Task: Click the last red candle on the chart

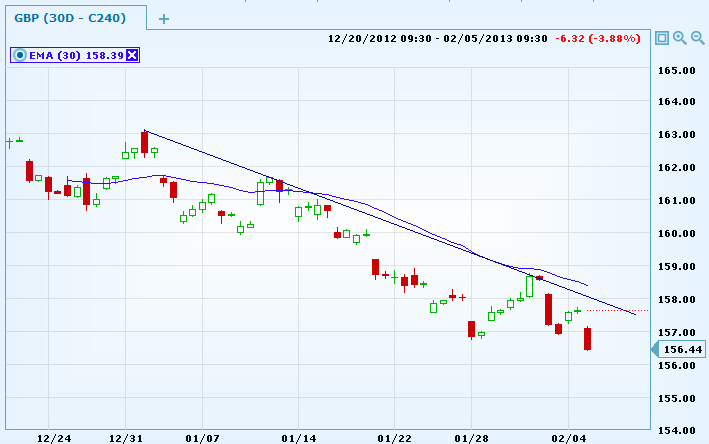Action: pyautogui.click(x=588, y=339)
